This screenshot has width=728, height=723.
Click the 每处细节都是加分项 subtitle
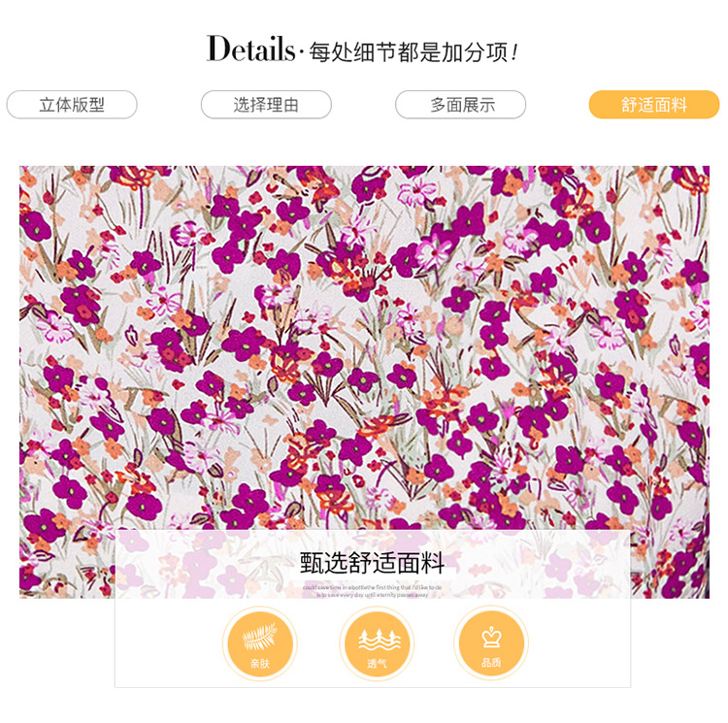[x=414, y=52]
